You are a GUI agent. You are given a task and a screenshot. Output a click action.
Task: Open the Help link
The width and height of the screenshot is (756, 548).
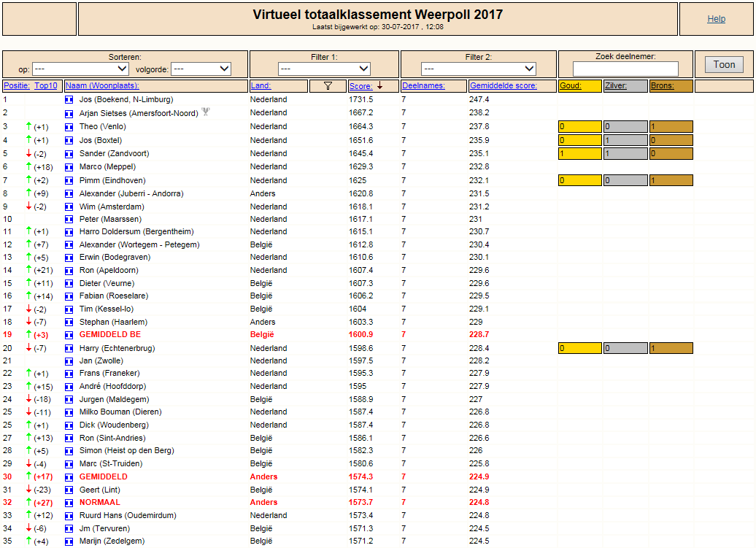(716, 19)
